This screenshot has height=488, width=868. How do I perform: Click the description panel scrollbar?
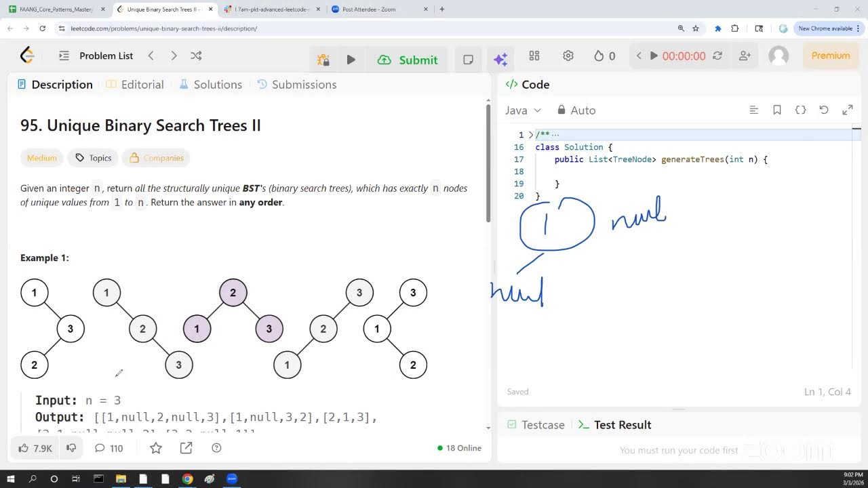488,163
